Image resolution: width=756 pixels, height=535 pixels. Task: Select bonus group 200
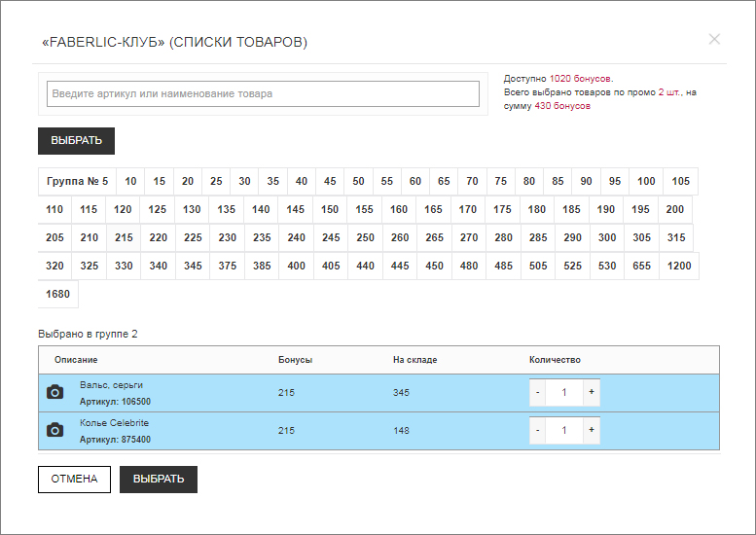pyautogui.click(x=675, y=209)
